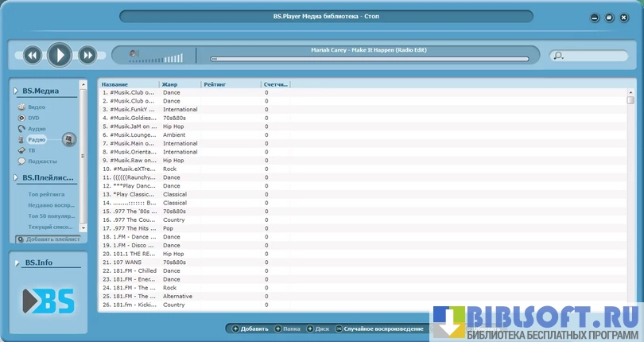Click Добавить in the bottom bar

pyautogui.click(x=250, y=328)
